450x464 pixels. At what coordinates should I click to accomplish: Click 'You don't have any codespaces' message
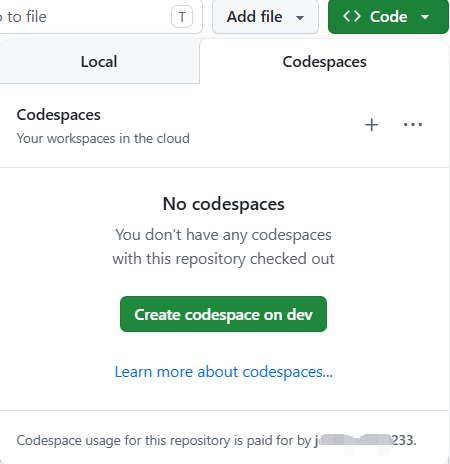point(223,247)
